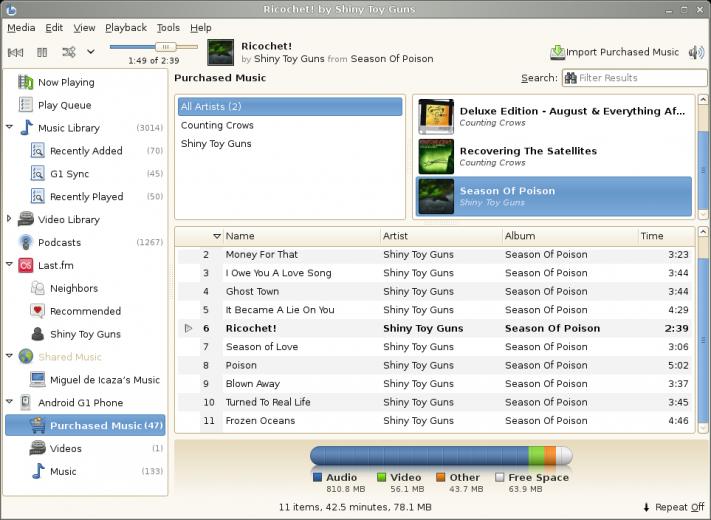The width and height of the screenshot is (711, 520).
Task: Open Recently Played smart playlist
Action: (x=87, y=196)
